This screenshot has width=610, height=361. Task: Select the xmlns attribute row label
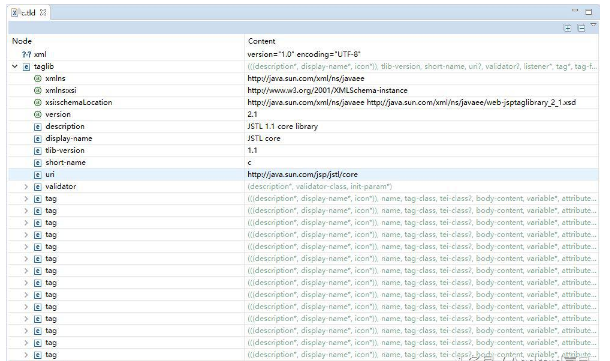[55, 79]
